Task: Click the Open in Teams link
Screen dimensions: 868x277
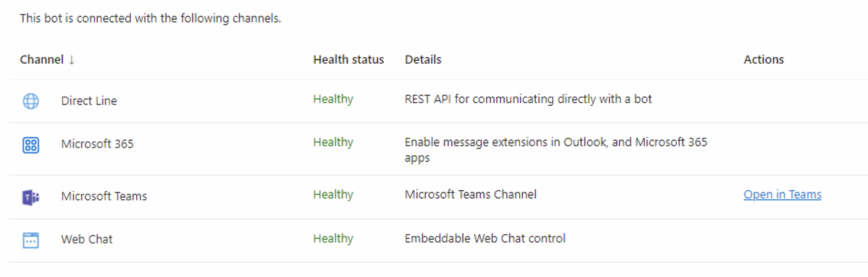Action: point(782,195)
